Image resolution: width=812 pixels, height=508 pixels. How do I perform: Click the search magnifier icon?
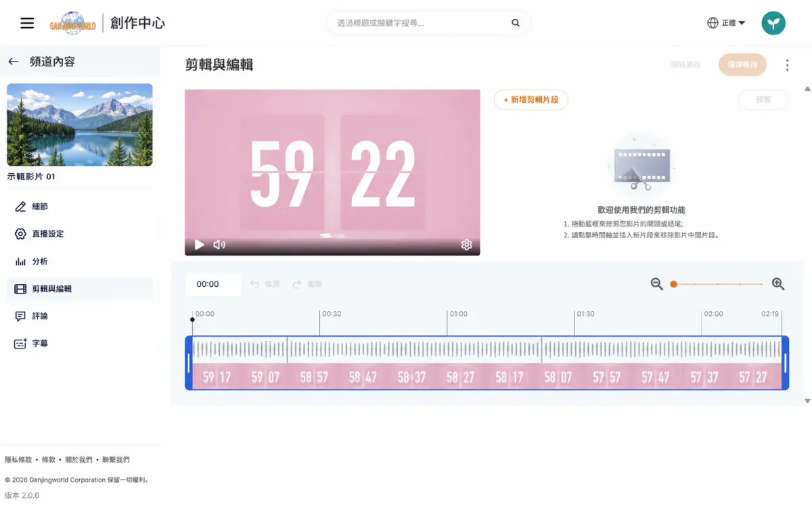[516, 23]
